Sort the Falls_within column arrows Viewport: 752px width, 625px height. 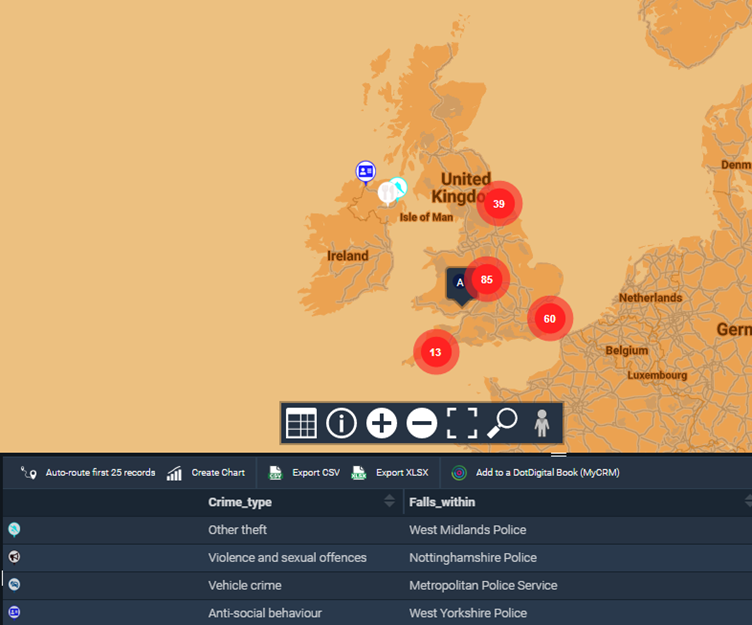click(x=747, y=501)
